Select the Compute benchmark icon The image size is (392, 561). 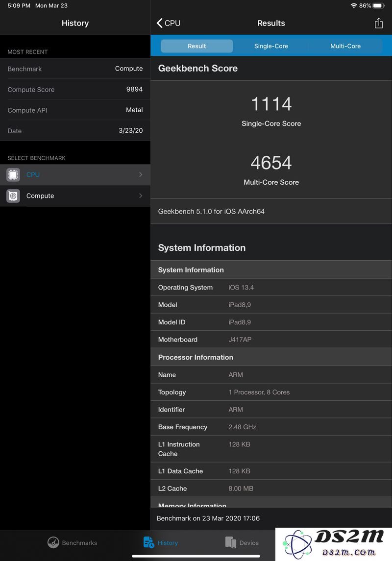click(13, 195)
